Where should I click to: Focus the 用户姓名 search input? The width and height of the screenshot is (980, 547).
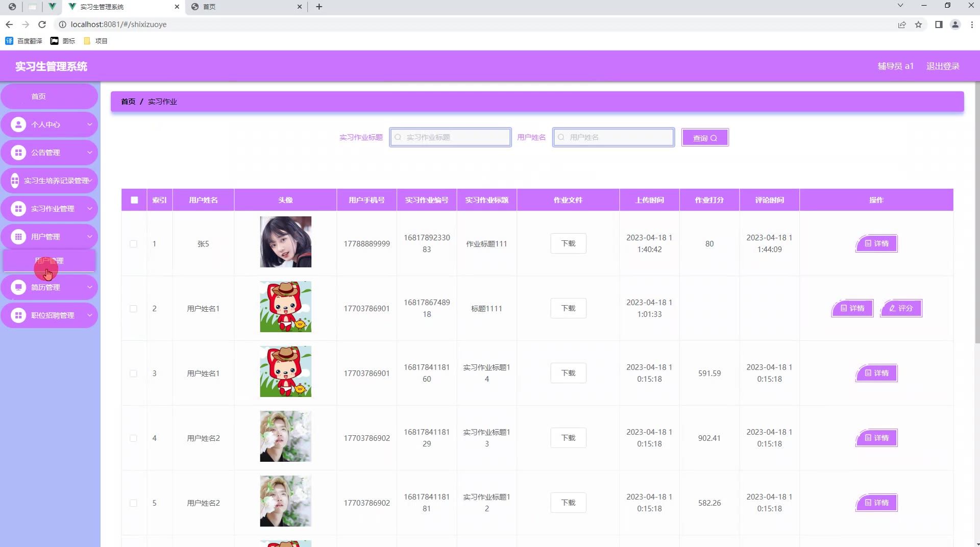(613, 137)
